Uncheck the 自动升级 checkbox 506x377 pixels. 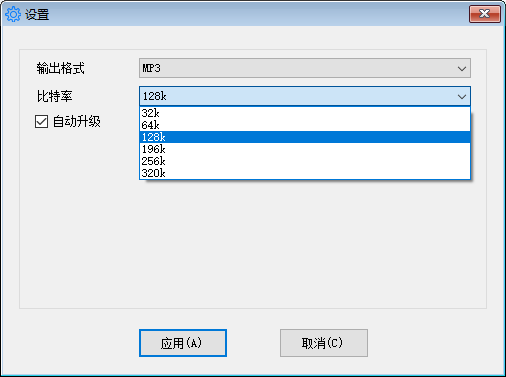41,122
